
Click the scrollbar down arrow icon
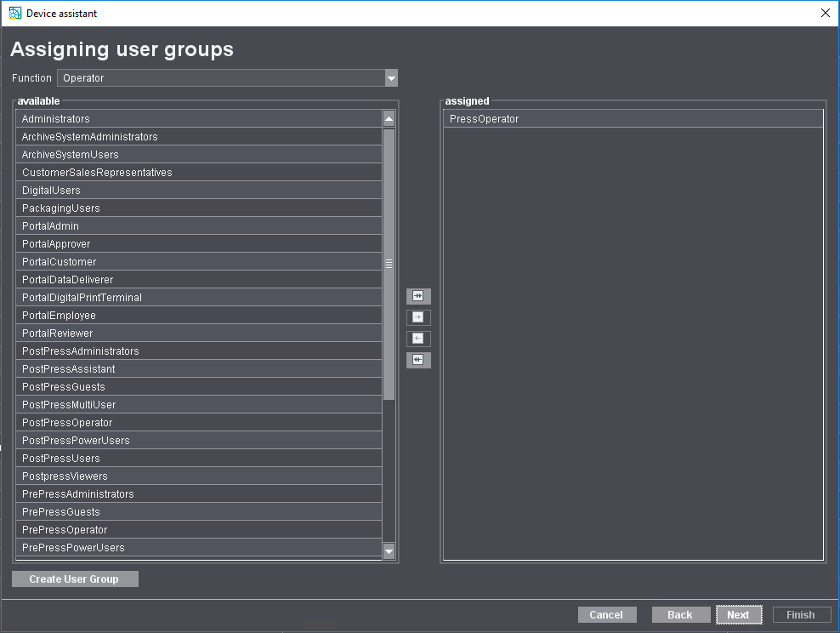tap(389, 551)
